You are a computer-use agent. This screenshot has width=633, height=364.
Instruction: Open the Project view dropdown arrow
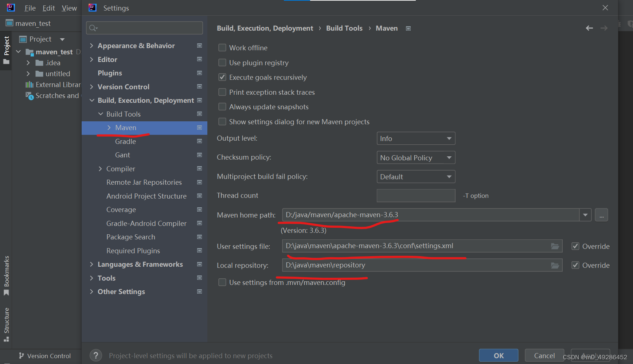point(62,39)
